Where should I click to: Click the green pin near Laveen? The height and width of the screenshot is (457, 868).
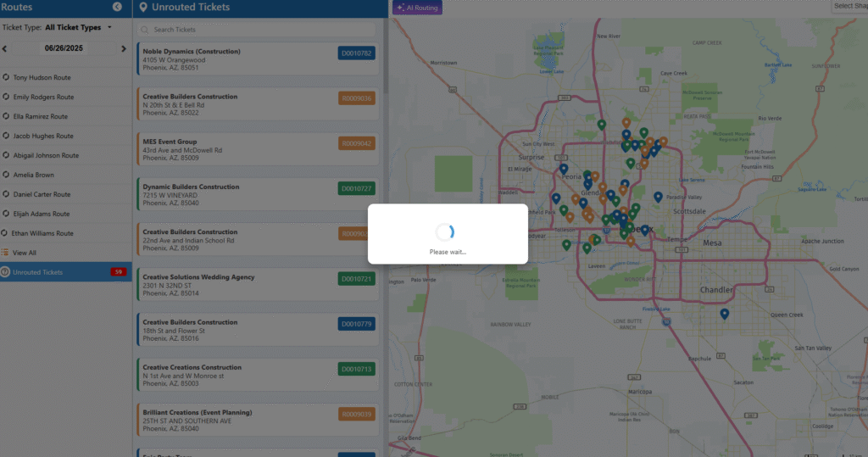click(x=587, y=249)
